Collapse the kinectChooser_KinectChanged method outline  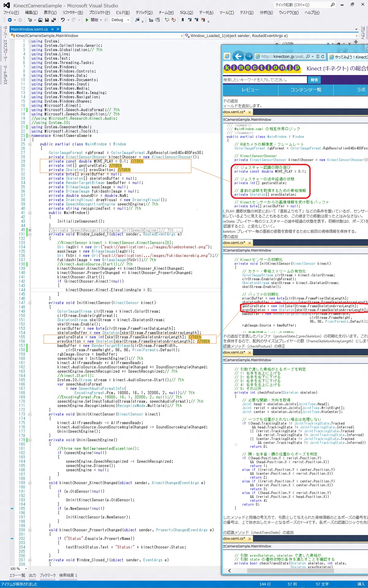tap(30, 483)
